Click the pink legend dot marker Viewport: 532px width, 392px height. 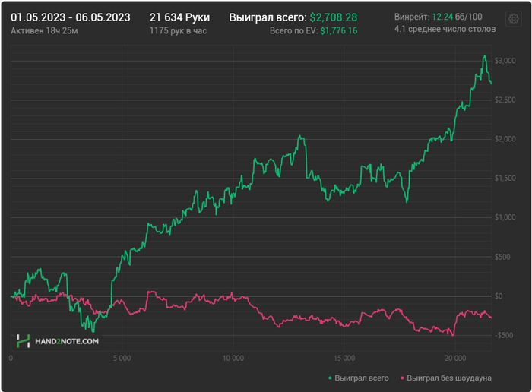coord(402,378)
